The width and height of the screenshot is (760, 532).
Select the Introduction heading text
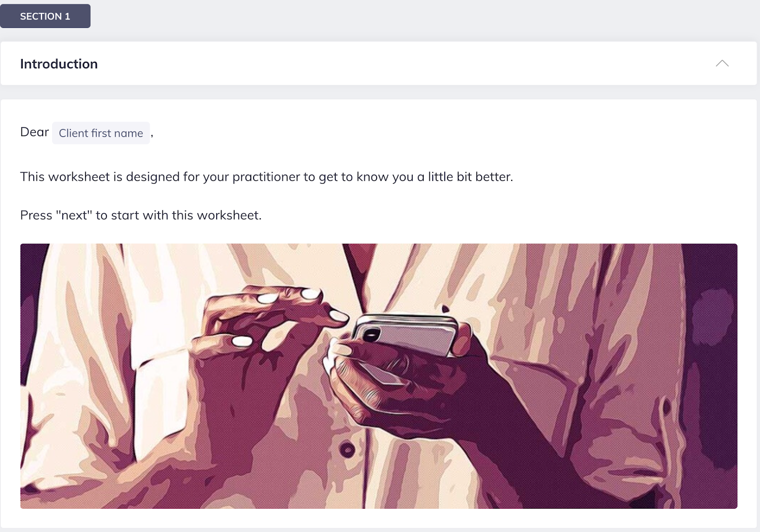pos(59,64)
